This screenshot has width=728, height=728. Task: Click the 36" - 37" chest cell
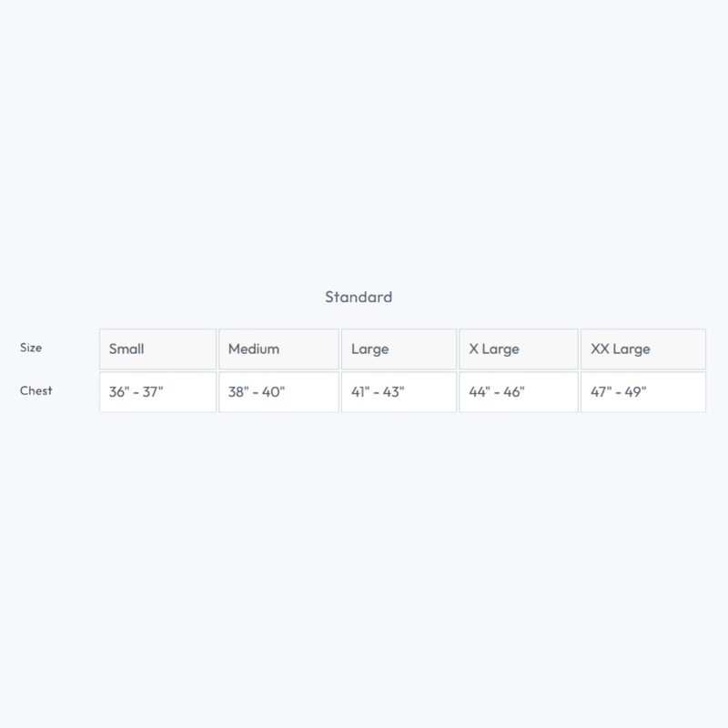click(157, 392)
